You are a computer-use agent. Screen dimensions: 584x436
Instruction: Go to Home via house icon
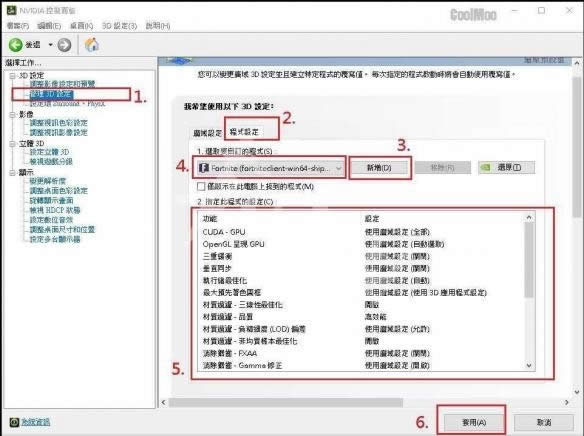(x=92, y=45)
